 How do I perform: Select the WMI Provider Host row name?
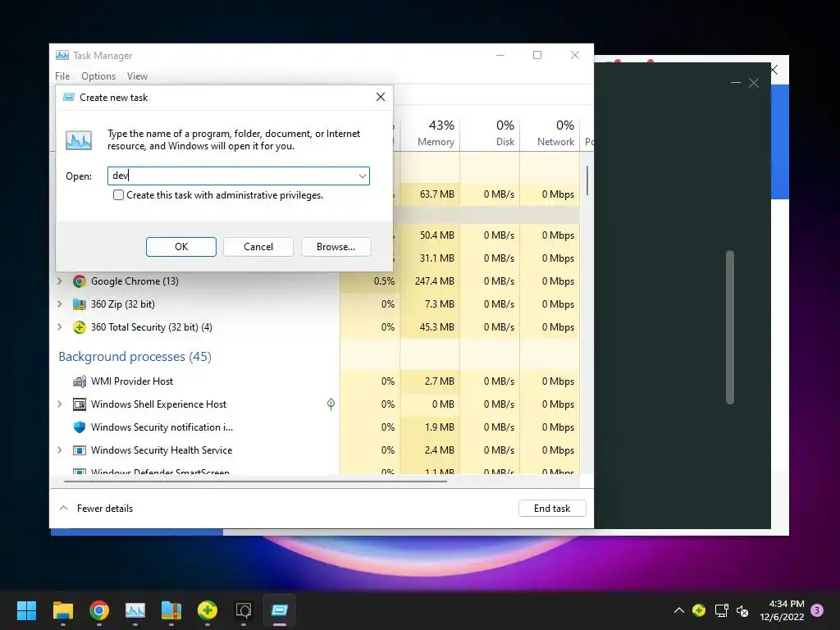click(x=132, y=381)
